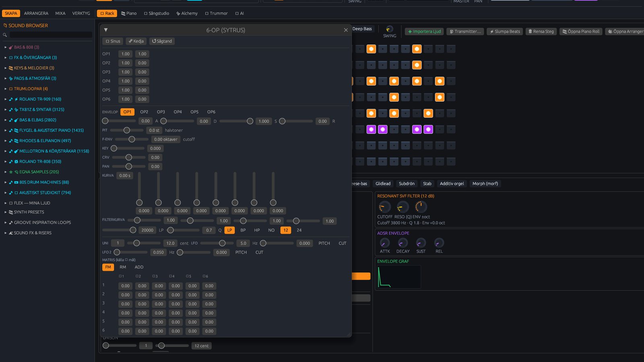Click the CUTOFF knob of the SVF filter
This screenshot has height=362, width=644.
point(384,207)
